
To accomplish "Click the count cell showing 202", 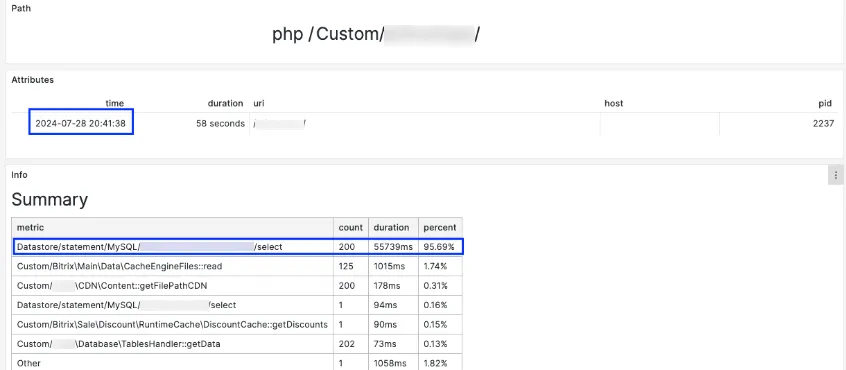I will click(x=351, y=344).
